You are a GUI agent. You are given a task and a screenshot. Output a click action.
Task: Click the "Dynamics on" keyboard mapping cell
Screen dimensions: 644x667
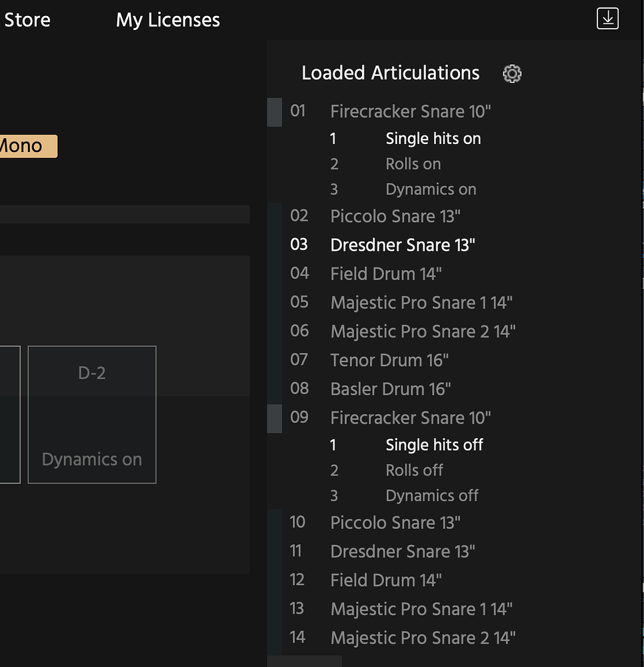click(x=91, y=459)
